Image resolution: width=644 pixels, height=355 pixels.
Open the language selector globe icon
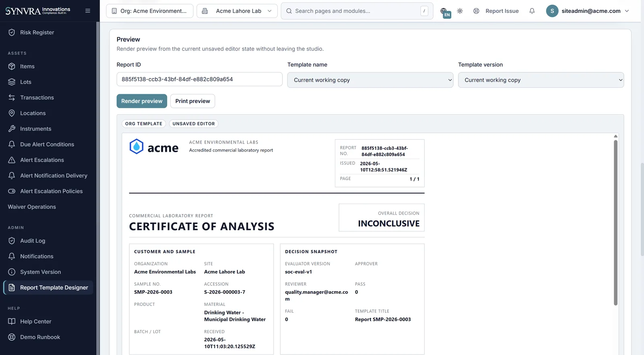[444, 11]
